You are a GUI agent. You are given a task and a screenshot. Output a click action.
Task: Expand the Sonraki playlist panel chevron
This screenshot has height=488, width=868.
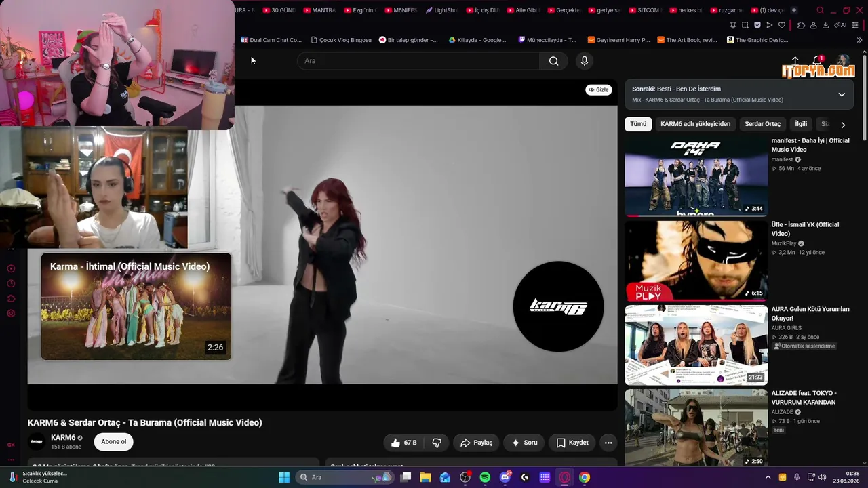842,94
